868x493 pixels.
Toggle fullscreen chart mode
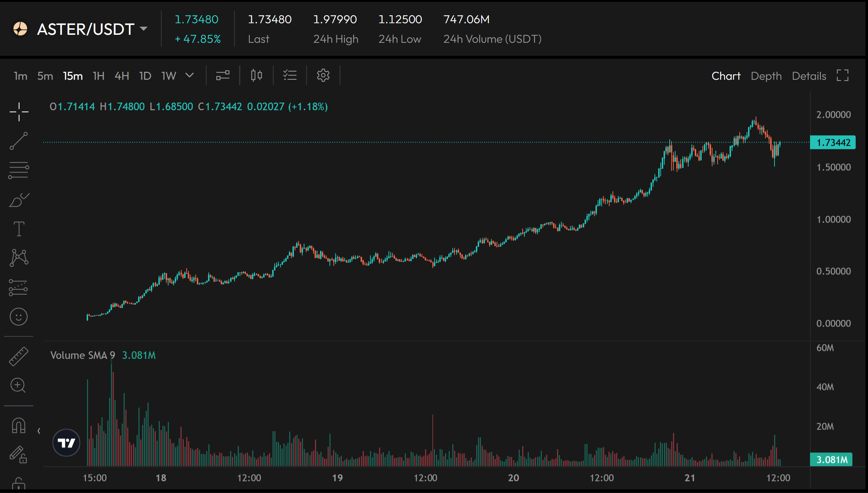843,75
